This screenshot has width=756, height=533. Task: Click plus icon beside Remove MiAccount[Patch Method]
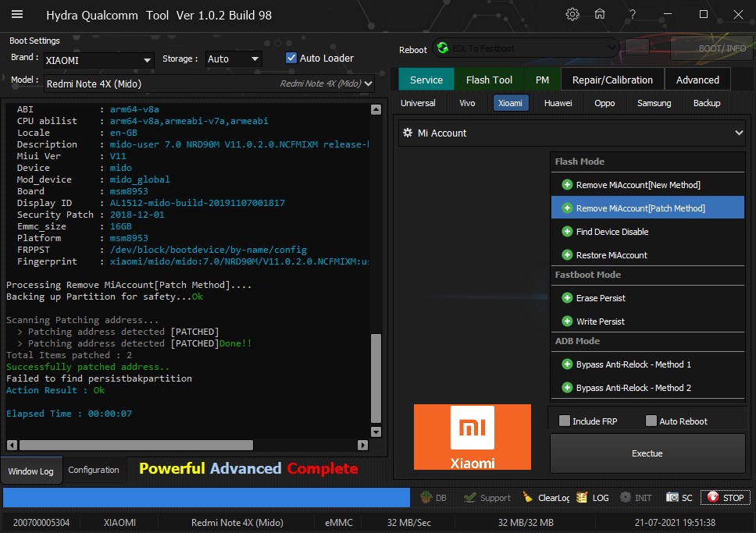point(567,208)
